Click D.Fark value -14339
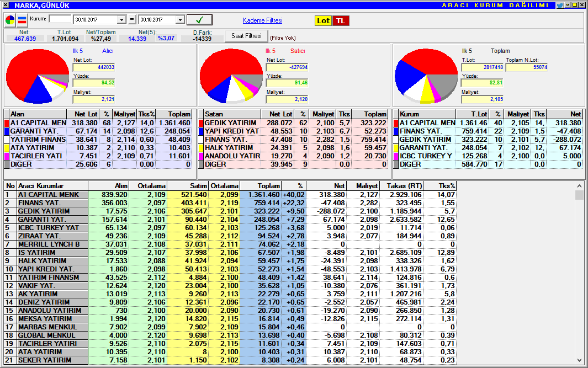 (x=202, y=39)
